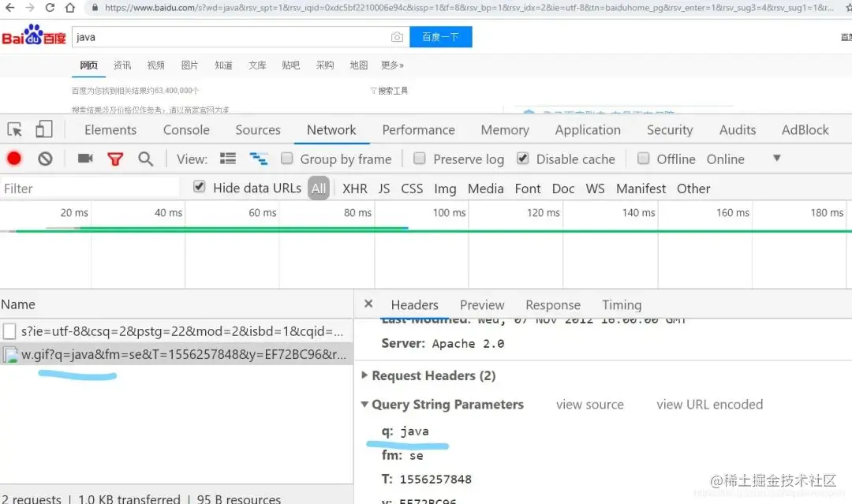Screen dimensions: 852x504
Task: Open the request Preview tab
Action: pyautogui.click(x=482, y=304)
